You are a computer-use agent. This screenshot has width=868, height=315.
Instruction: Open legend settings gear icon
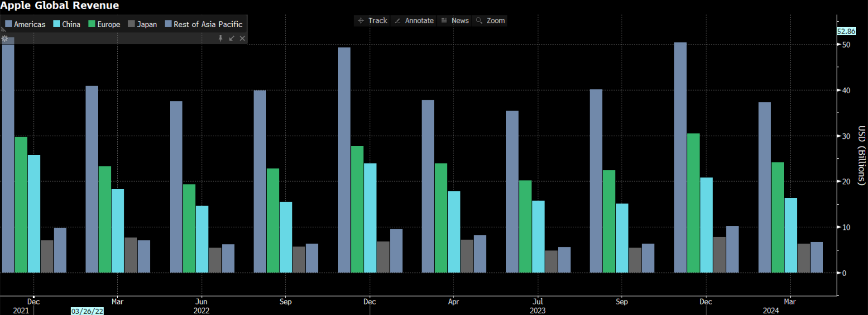(5, 38)
